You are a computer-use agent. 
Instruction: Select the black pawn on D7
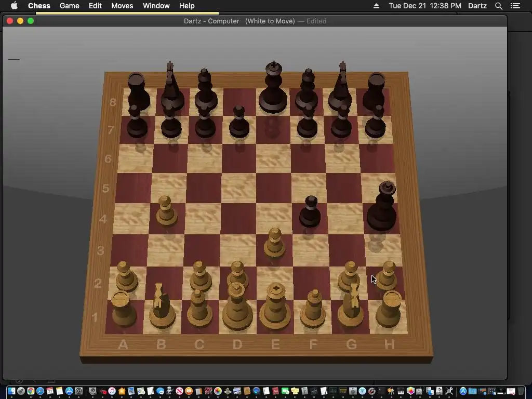tap(239, 123)
